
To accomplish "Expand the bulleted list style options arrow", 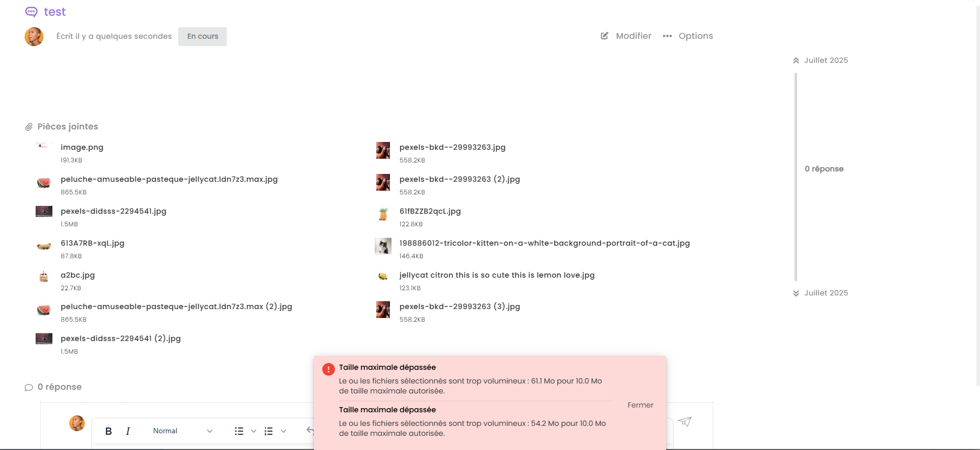I will (x=254, y=431).
